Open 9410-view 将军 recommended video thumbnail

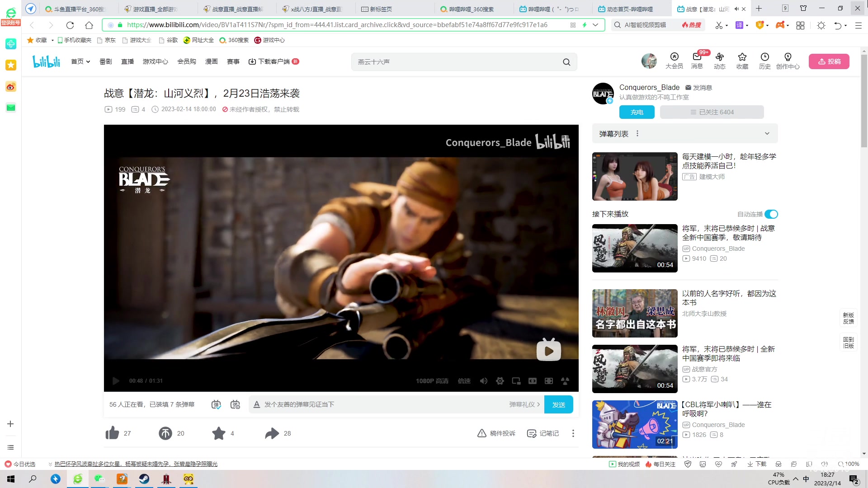(x=635, y=248)
